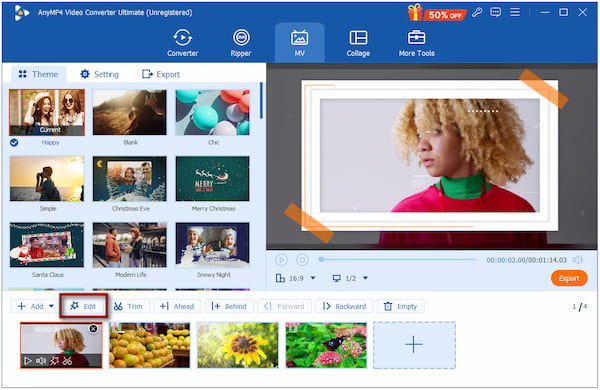Switch to the Theme tab

click(x=38, y=74)
